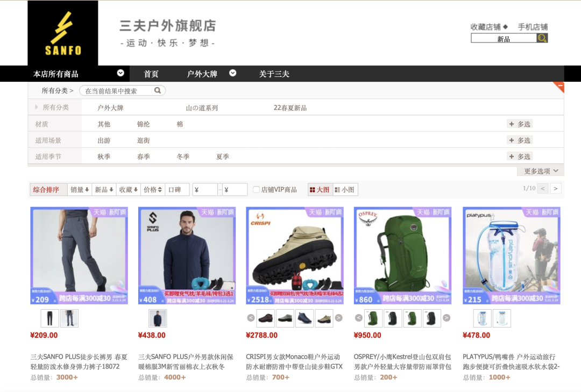581x392 pixels.
Task: Enable 店铺VIP商品 checkbox
Action: click(x=257, y=190)
